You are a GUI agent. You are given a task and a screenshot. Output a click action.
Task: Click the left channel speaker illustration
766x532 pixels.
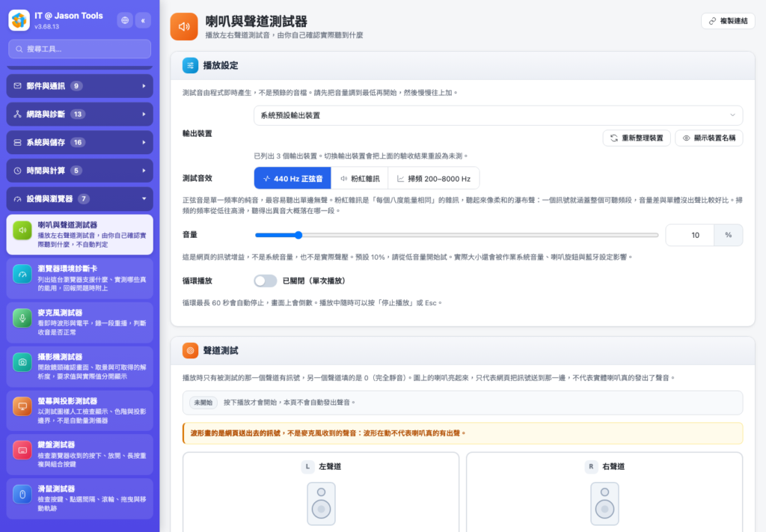point(321,504)
